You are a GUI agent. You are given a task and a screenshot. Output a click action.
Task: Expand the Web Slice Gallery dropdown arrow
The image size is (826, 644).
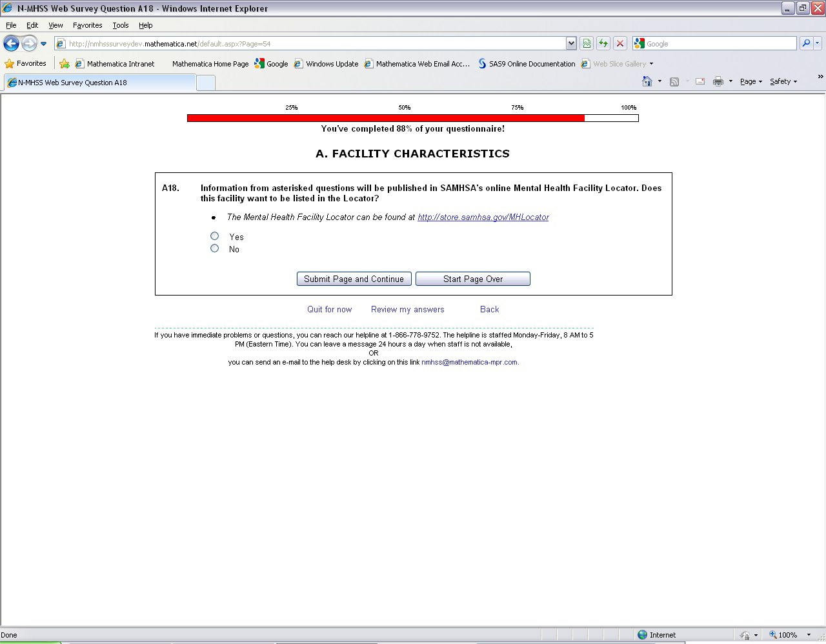(x=651, y=63)
